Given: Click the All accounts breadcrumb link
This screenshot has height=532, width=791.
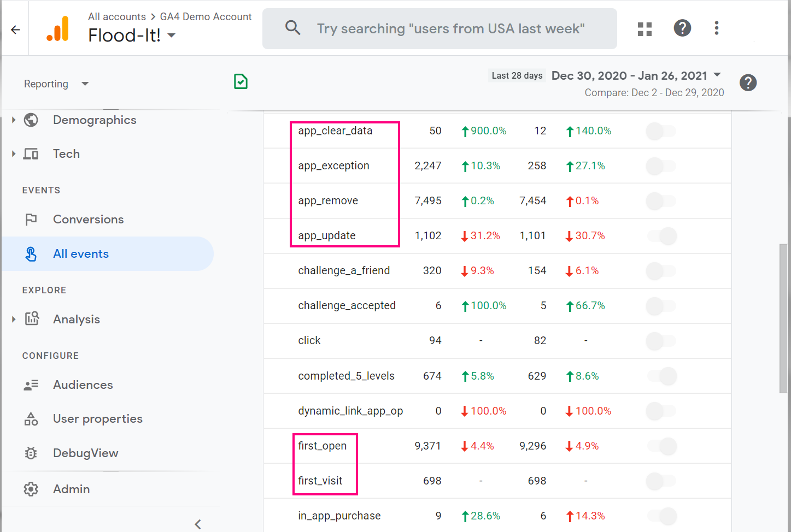Looking at the screenshot, I should tap(116, 17).
